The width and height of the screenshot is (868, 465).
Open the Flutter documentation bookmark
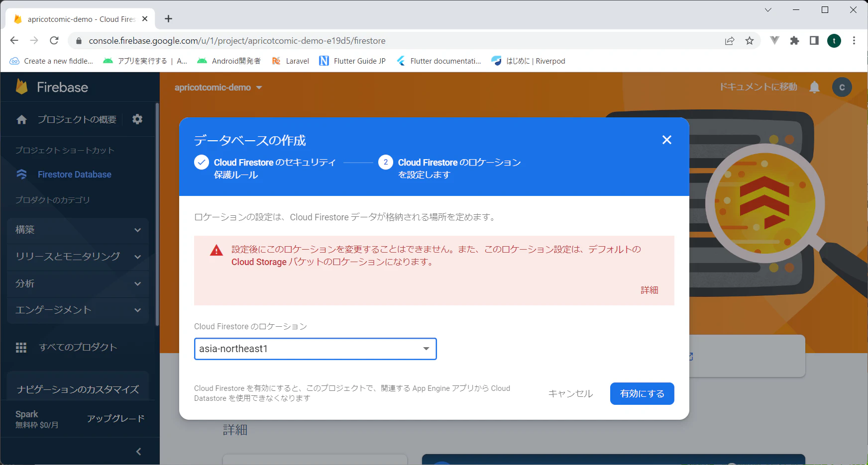tap(438, 61)
